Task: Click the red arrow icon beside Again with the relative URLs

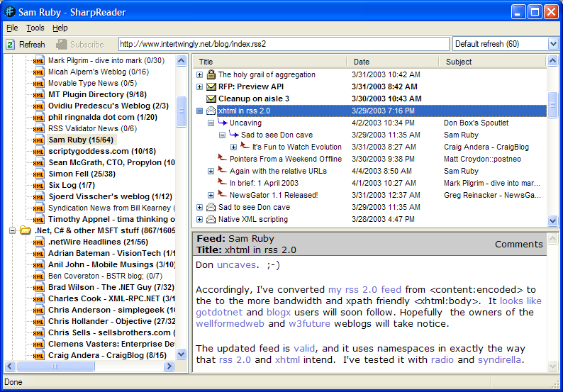Action: pos(222,169)
